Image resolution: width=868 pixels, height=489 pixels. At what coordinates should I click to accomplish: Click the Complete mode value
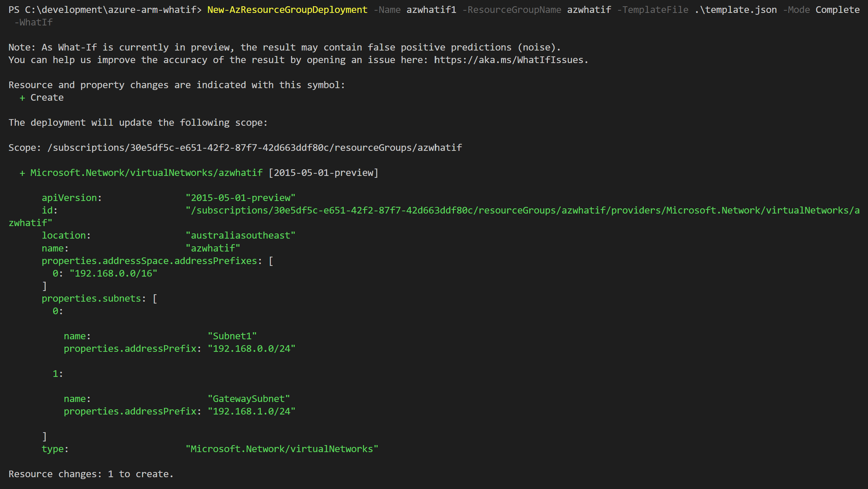[837, 10]
